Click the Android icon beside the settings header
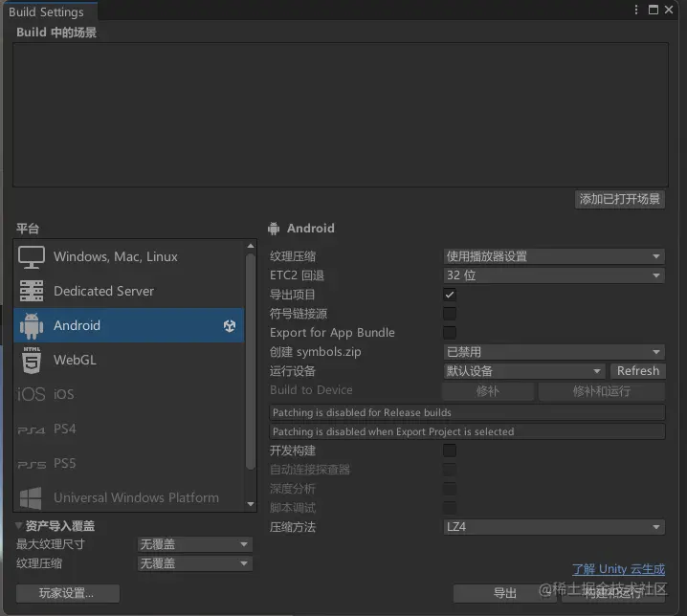This screenshot has height=616, width=687. 274,229
